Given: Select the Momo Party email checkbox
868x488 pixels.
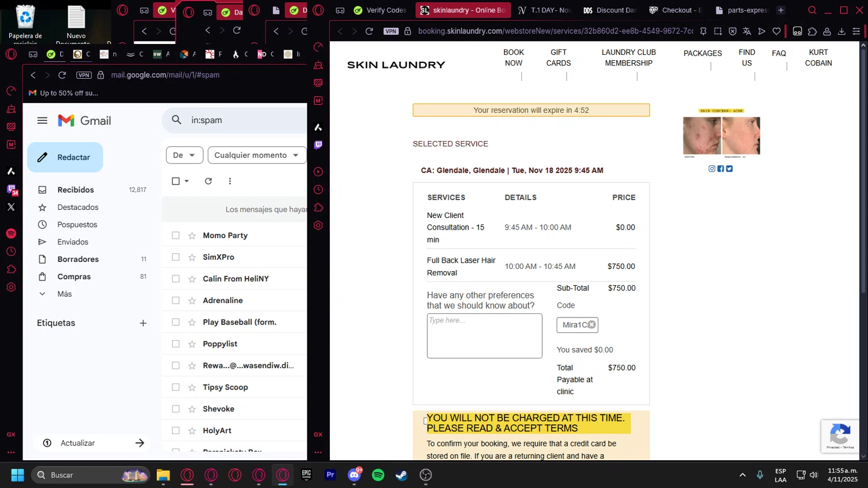Looking at the screenshot, I should [x=176, y=235].
